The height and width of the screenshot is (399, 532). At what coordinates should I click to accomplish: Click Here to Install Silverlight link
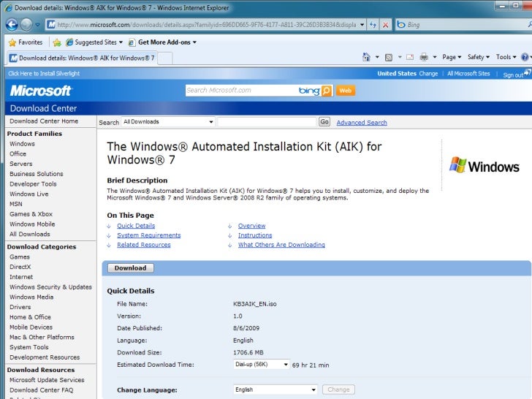pos(44,73)
